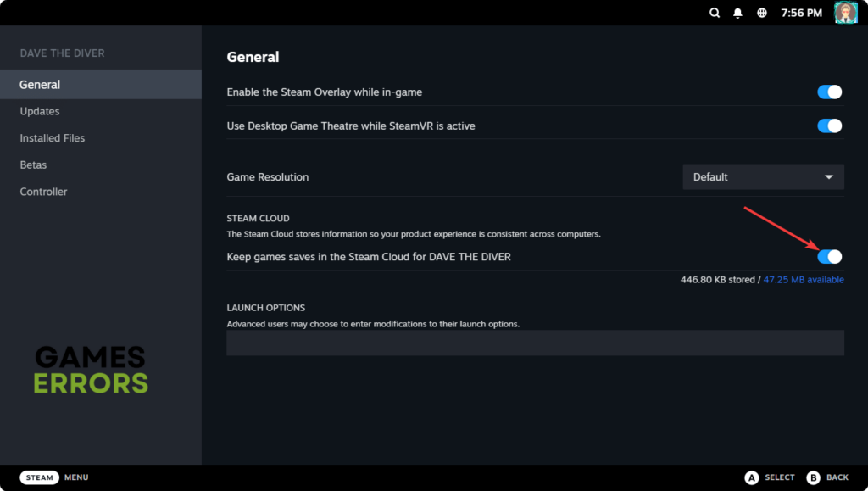The height and width of the screenshot is (491, 868).
Task: Turn off Steam Cloud saves for DAVE THE DIVER
Action: tap(829, 256)
